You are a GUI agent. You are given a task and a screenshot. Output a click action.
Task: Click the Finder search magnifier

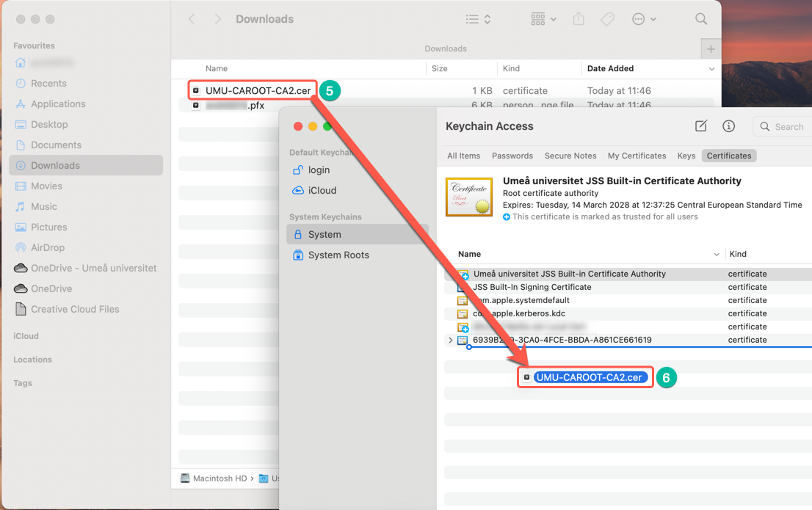tap(701, 19)
